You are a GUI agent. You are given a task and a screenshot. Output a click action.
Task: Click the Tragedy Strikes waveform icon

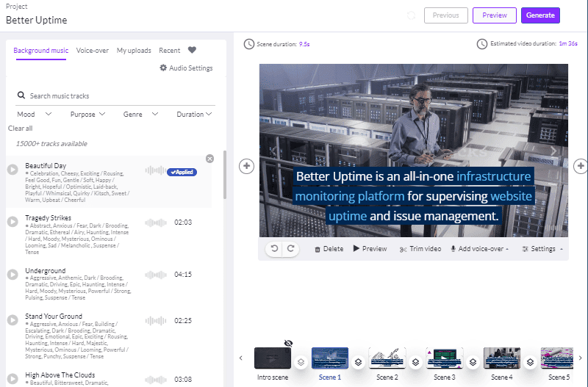point(156,223)
